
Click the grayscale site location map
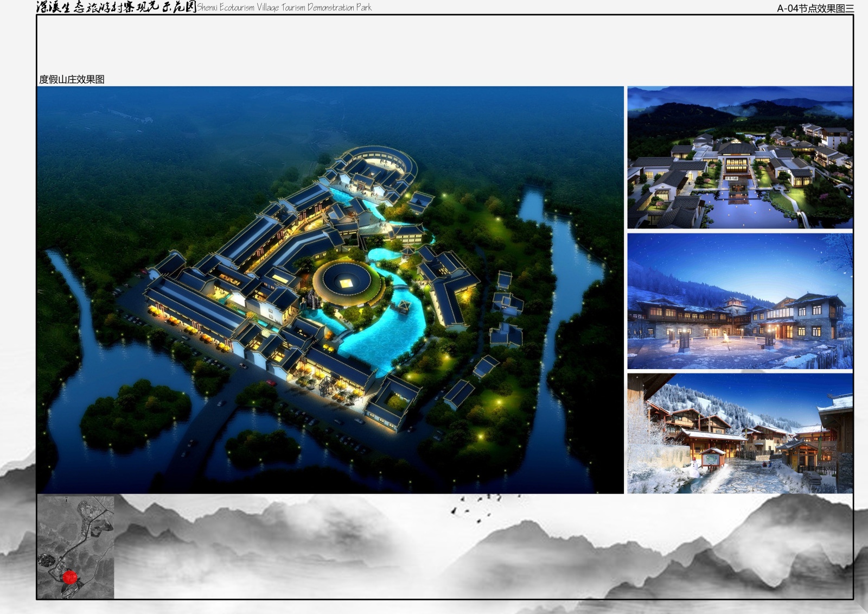point(76,547)
